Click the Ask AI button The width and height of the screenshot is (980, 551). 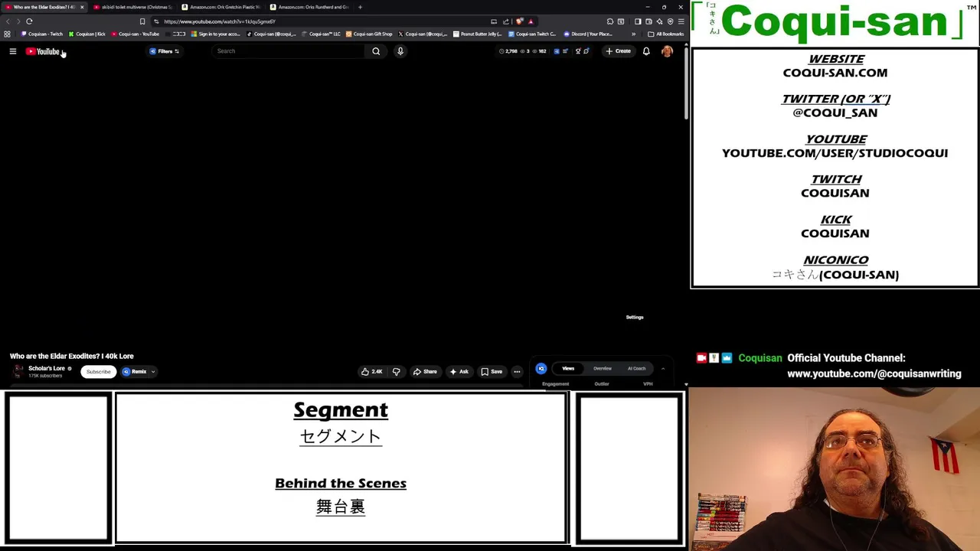pyautogui.click(x=459, y=372)
